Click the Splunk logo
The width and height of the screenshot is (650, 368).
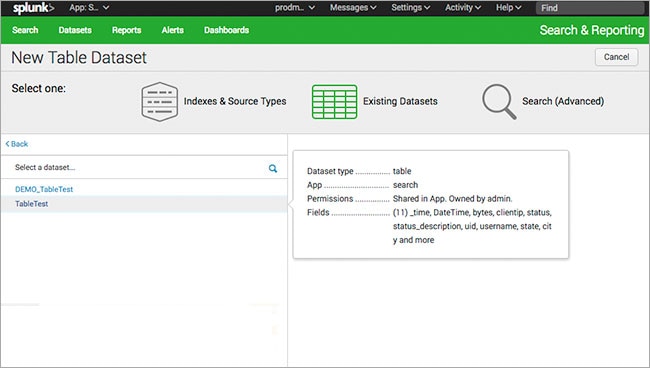pos(33,8)
